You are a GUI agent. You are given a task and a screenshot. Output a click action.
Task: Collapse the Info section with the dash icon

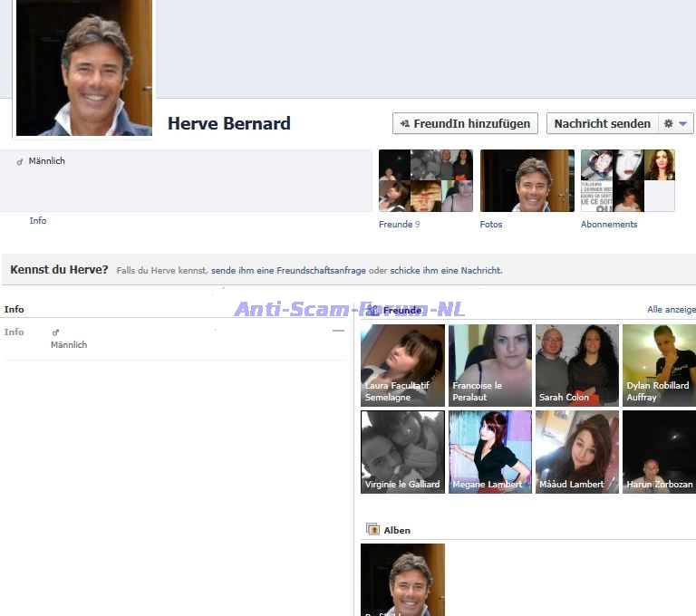coord(338,332)
